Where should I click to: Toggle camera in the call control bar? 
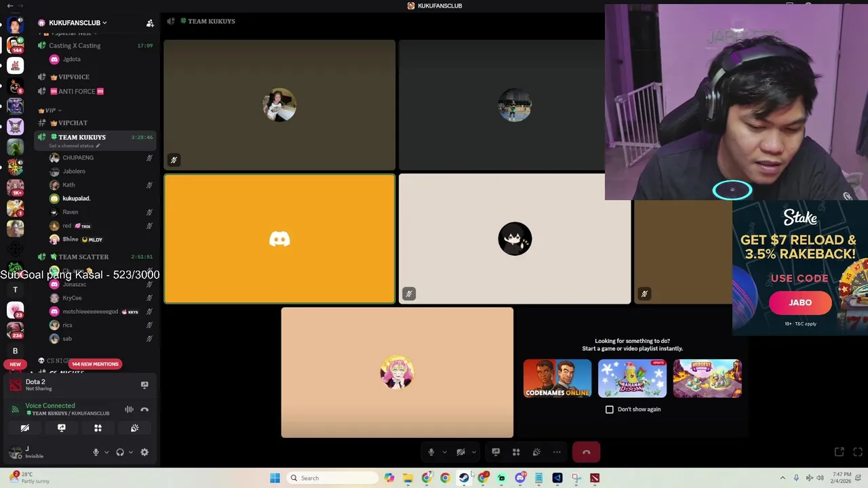click(x=460, y=452)
